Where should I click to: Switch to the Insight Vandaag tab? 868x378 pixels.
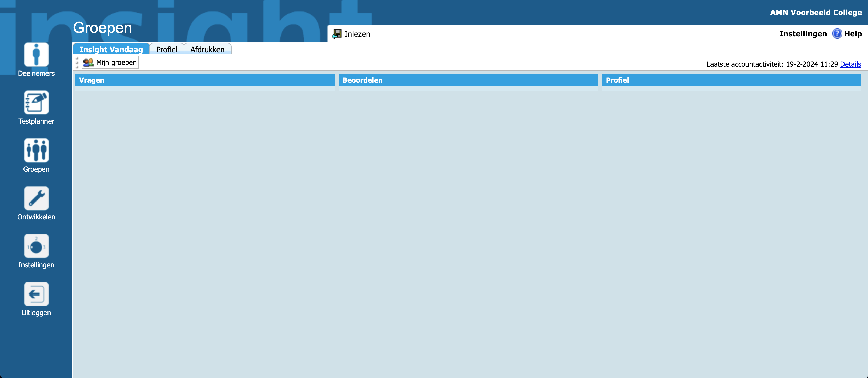click(x=111, y=50)
